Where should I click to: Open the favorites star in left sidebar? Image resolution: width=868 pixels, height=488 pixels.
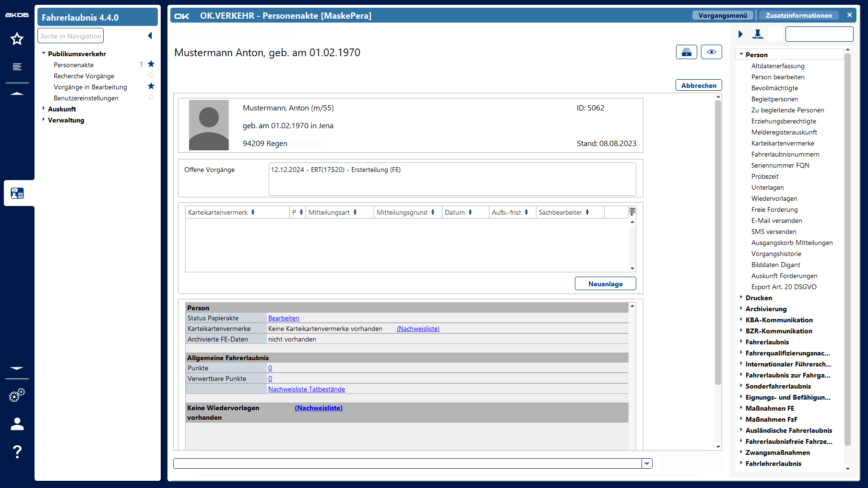17,39
